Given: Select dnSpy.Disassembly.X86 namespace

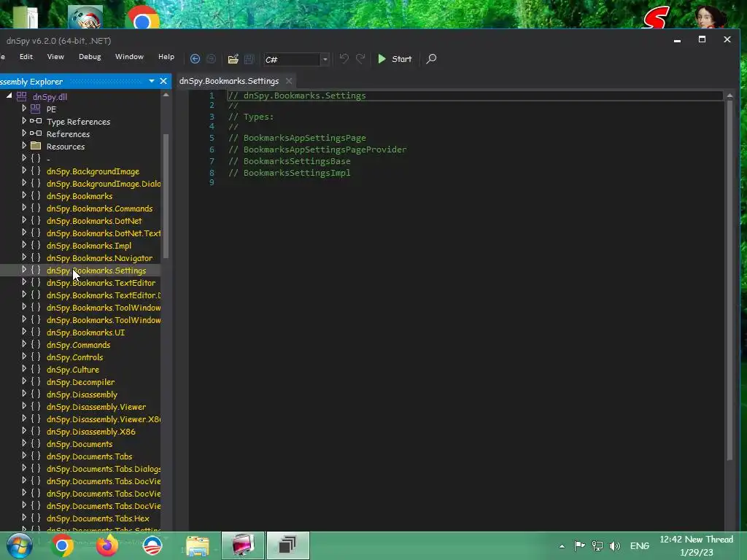Looking at the screenshot, I should pyautogui.click(x=91, y=432).
